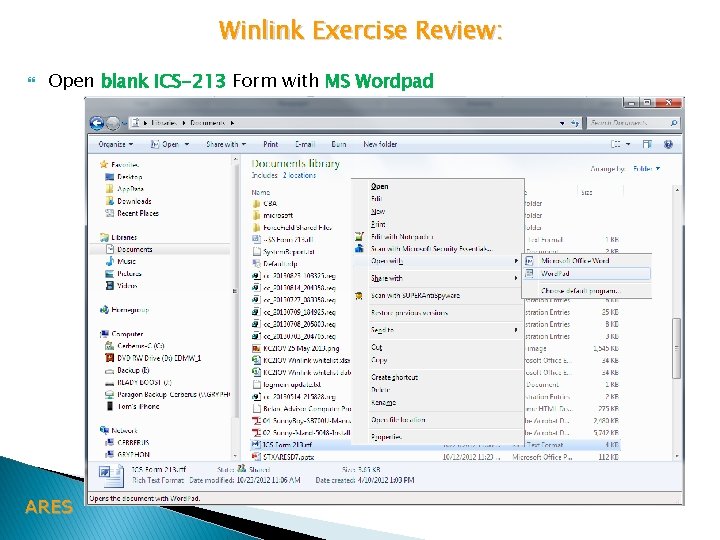
Task: Expand the Send to submenu
Action: tap(438, 330)
